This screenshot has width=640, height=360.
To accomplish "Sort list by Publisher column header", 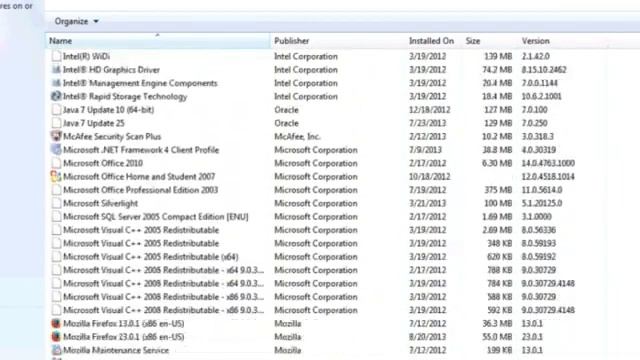I will tap(338, 41).
